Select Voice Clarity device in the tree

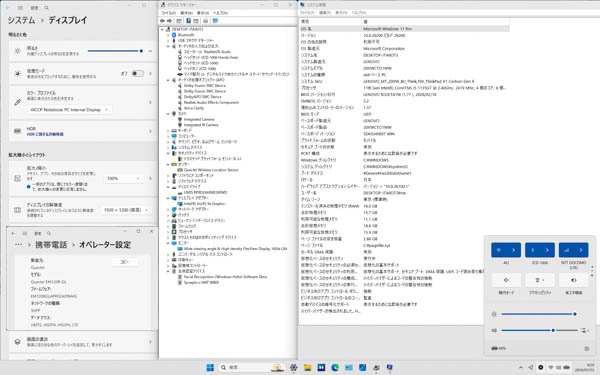194,108
